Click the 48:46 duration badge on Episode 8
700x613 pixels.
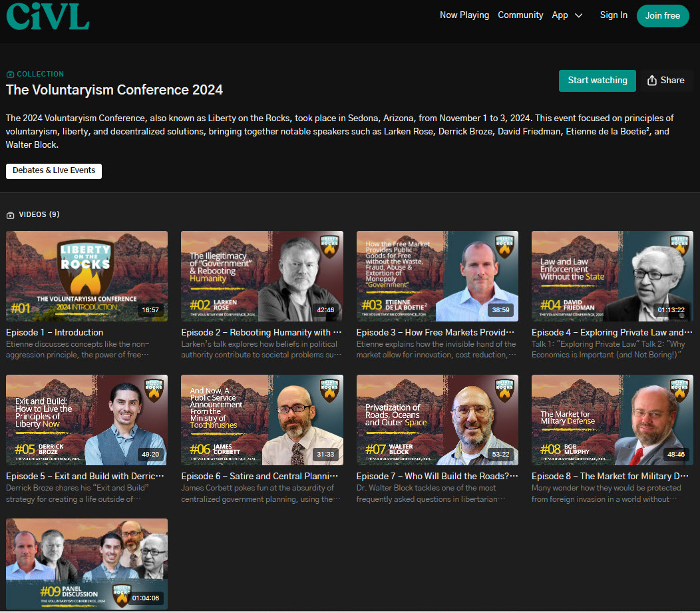tap(676, 454)
